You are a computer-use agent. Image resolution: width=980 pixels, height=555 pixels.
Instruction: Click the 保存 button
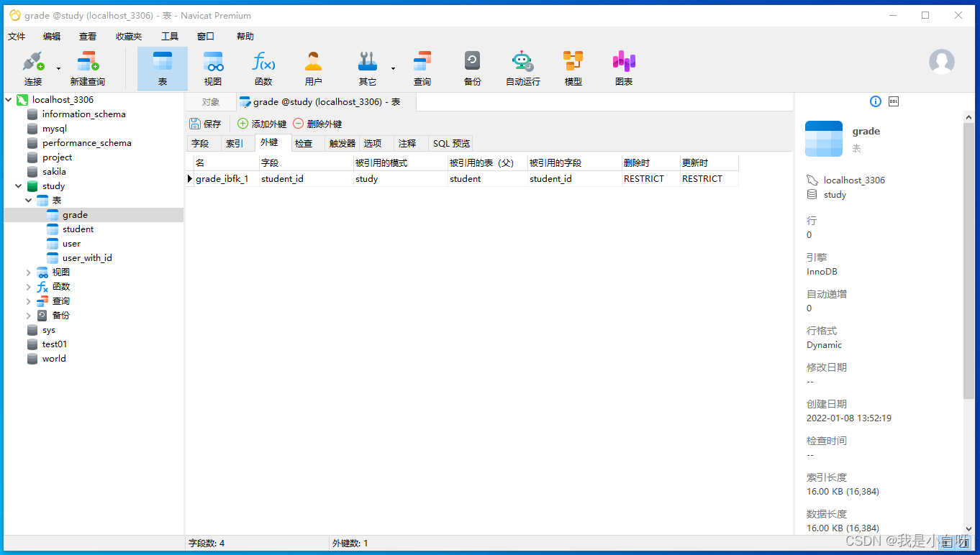click(x=205, y=124)
